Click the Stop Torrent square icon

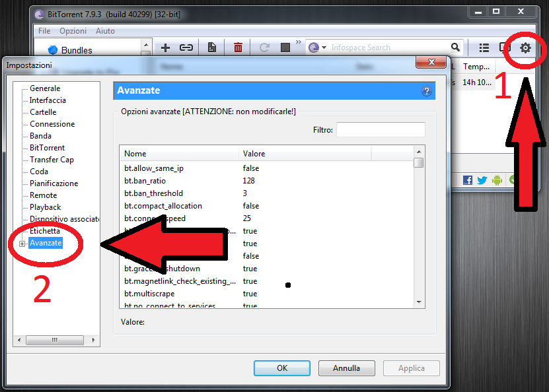285,48
